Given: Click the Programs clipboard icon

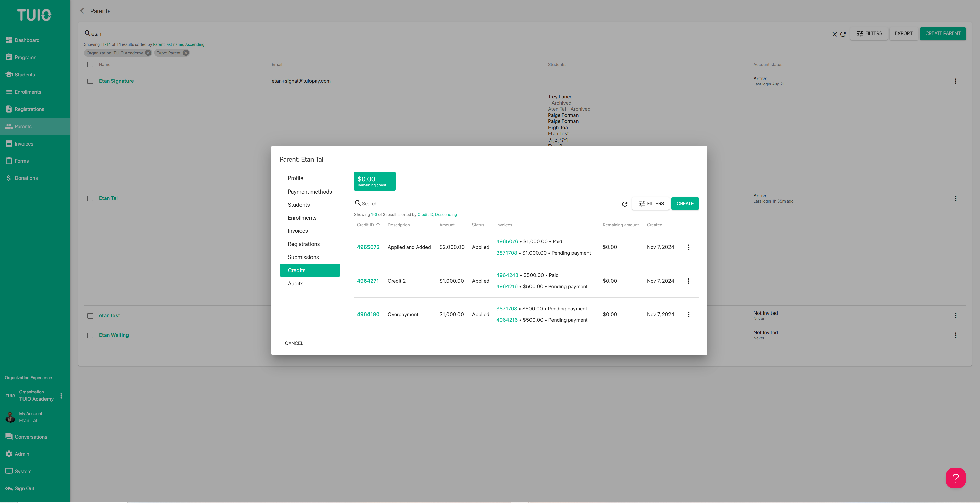Looking at the screenshot, I should tap(9, 57).
